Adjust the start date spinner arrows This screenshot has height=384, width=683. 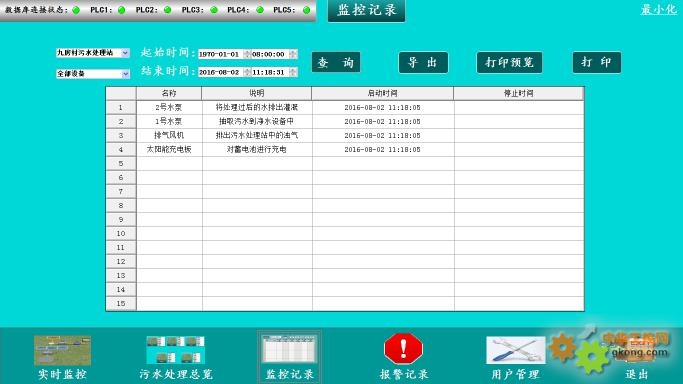(247, 54)
